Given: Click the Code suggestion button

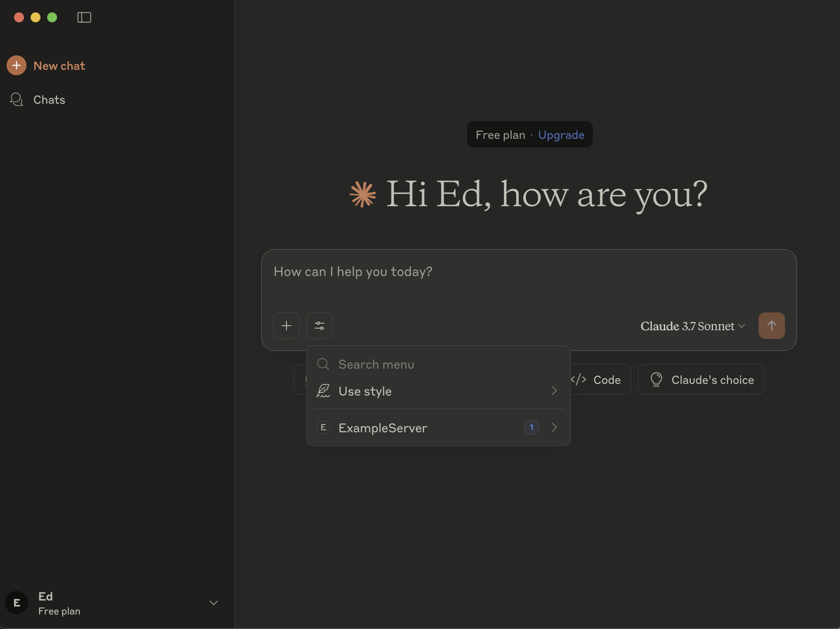Looking at the screenshot, I should coord(599,379).
